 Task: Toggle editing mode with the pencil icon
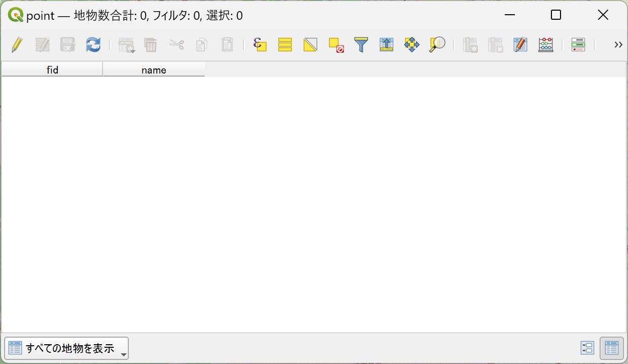(x=17, y=45)
